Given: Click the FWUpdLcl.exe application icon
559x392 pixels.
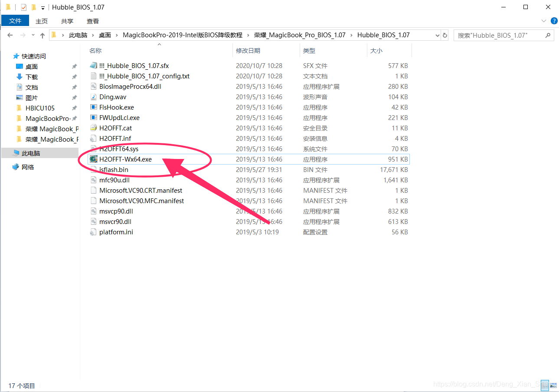Looking at the screenshot, I should coord(93,118).
